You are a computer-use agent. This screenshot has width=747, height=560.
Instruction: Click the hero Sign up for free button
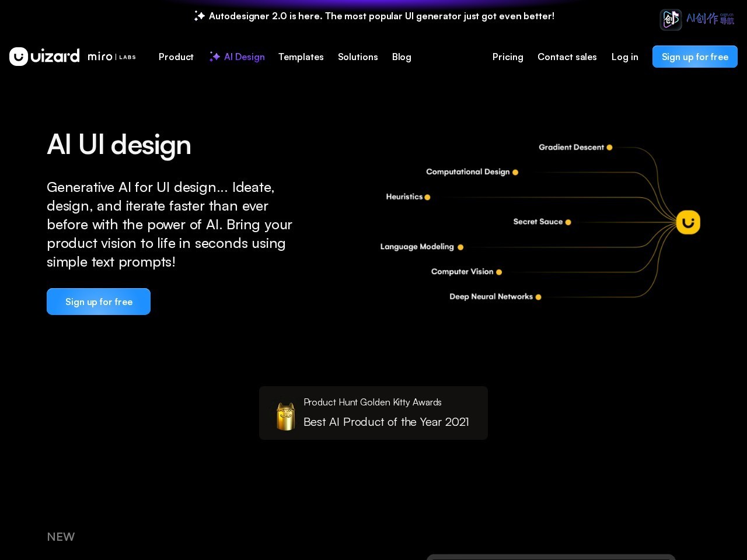pos(99,302)
